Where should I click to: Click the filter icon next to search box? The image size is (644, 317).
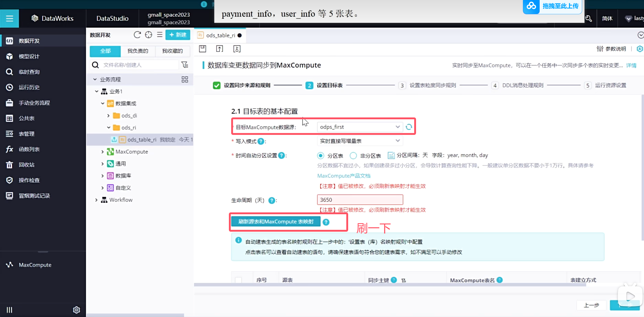[185, 65]
